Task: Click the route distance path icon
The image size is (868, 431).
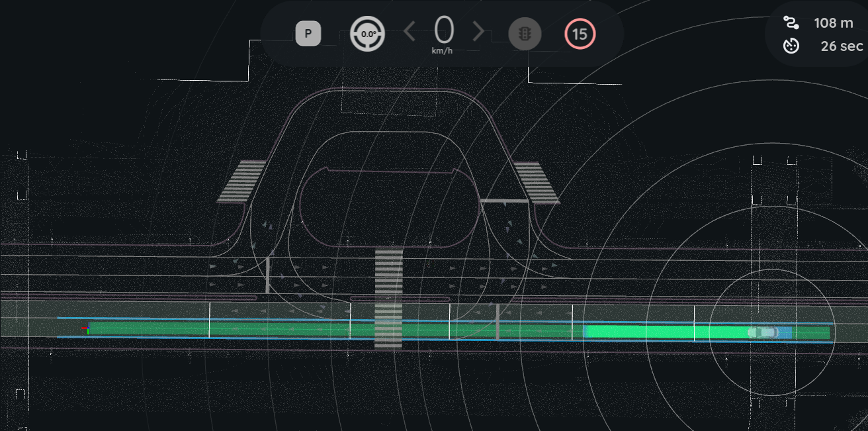Action: click(791, 23)
